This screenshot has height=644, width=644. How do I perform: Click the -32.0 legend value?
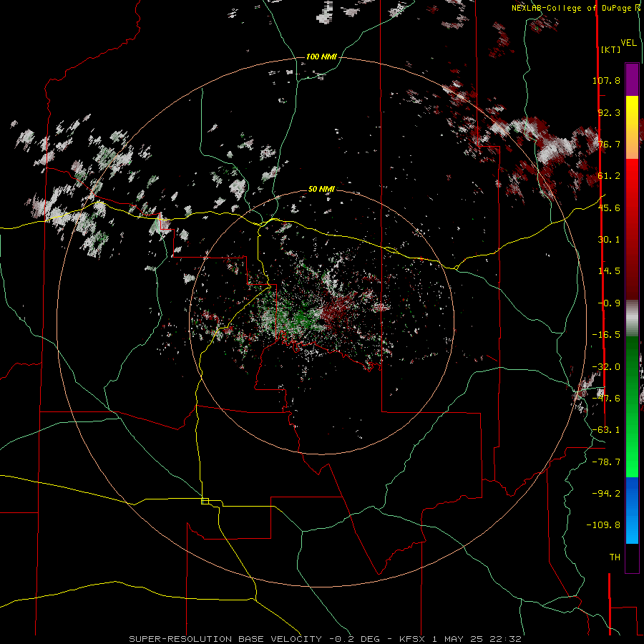tap(606, 367)
